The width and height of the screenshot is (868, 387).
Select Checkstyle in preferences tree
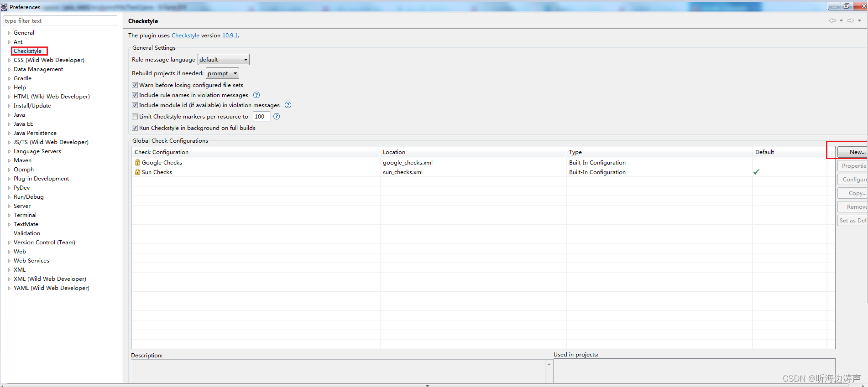tap(28, 51)
